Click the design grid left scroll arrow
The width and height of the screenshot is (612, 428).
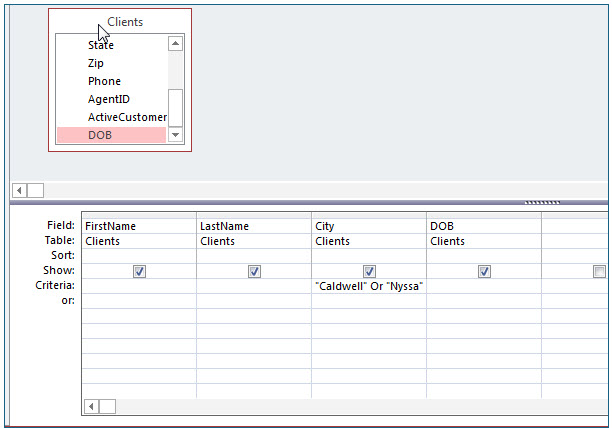(x=91, y=407)
